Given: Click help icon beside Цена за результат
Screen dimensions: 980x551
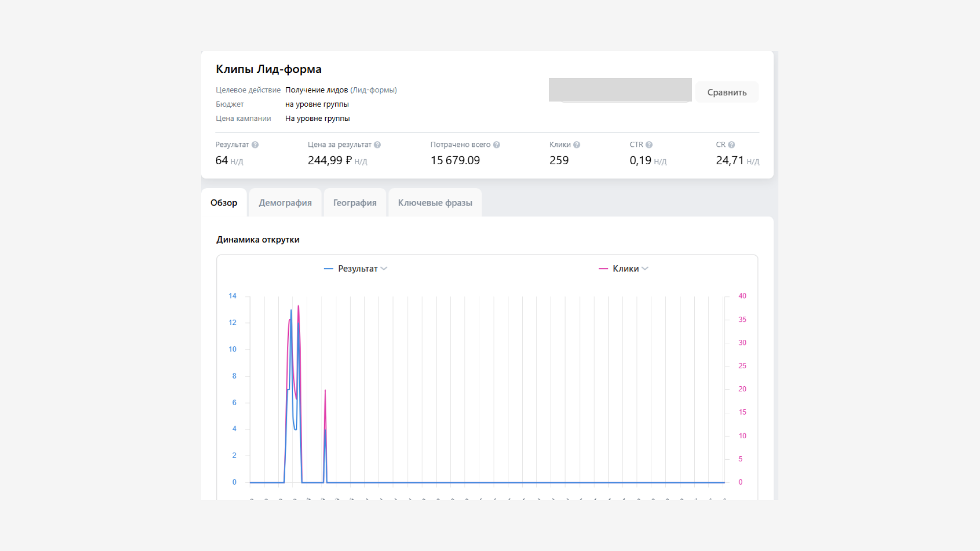Looking at the screenshot, I should [x=377, y=145].
